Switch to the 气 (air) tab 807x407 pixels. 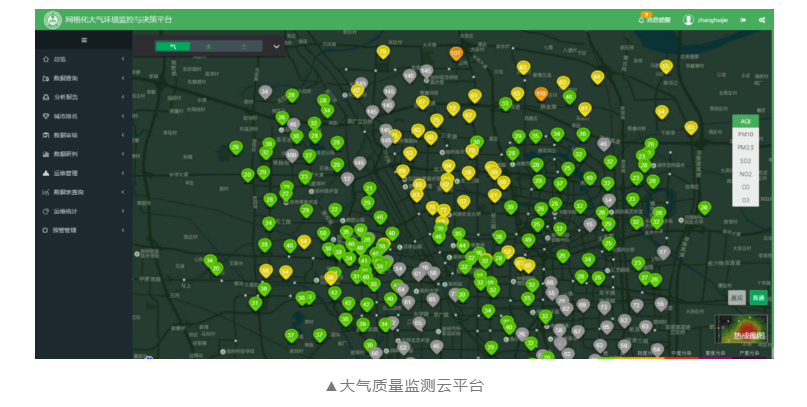[173, 46]
